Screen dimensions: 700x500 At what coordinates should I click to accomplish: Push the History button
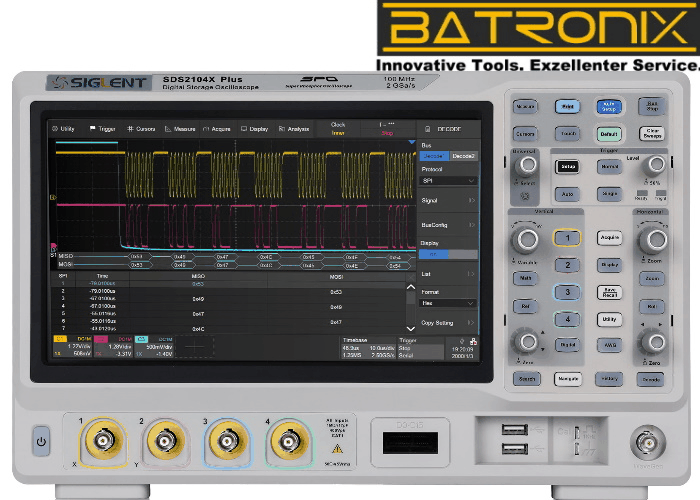(x=609, y=379)
